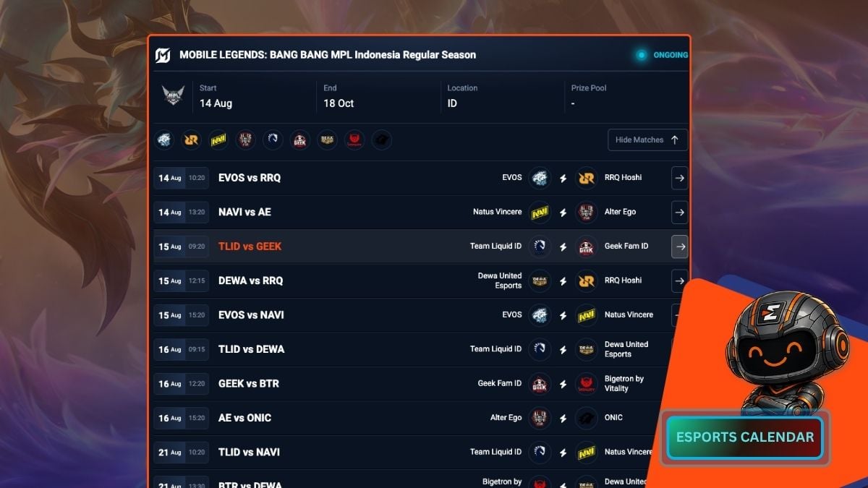Click Geek Fam logo in TLID vs GEEK row
Viewport: 868px width, 488px height.
click(586, 247)
